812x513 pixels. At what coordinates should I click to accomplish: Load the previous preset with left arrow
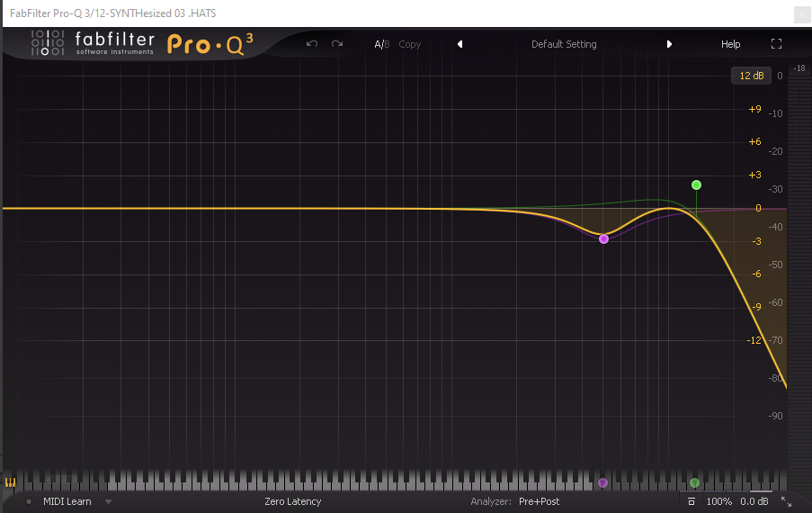(x=460, y=44)
